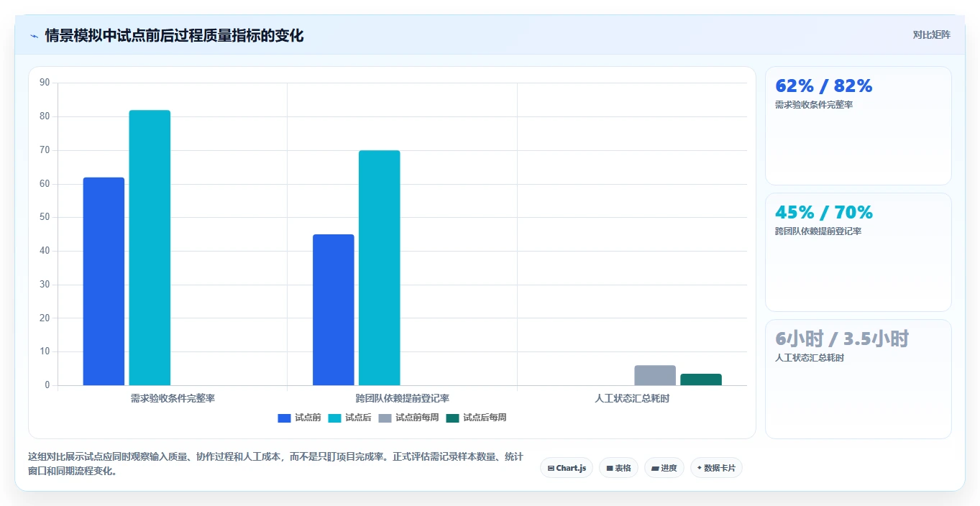Click the dark green bar for 人工状态汇总耗时

701,379
